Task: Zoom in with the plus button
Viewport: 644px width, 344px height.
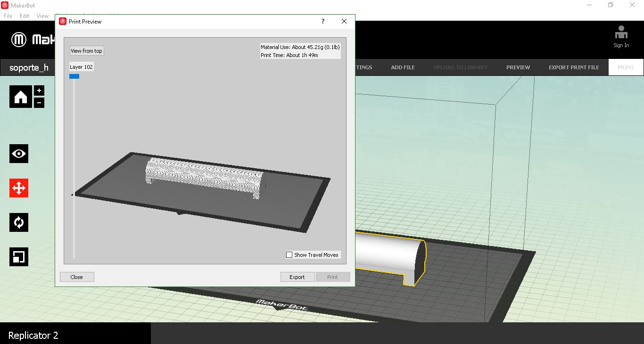Action: click(x=39, y=90)
